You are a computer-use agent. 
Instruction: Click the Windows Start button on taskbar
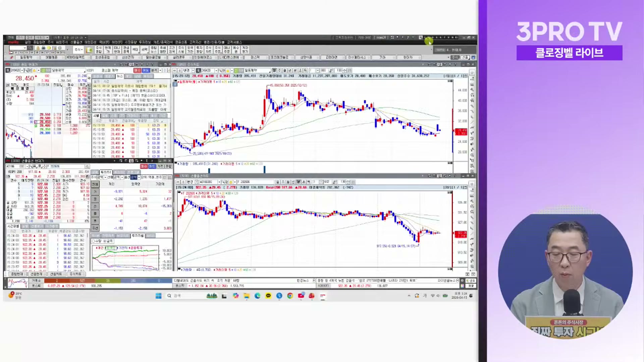coord(158,296)
